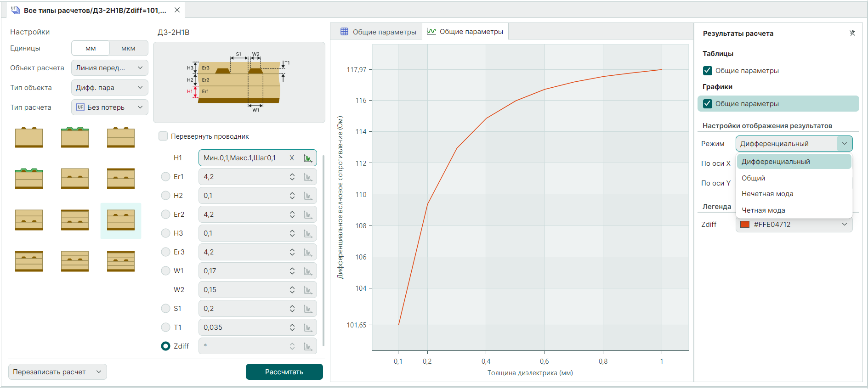Click the graph sweep icon in W1 row
868x389 pixels.
point(308,271)
